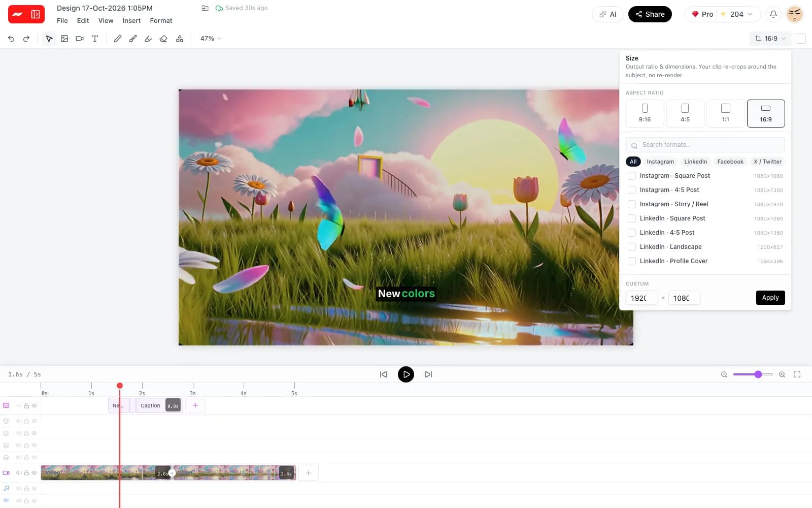
Task: Select the video camera tool in toolbar
Action: pos(80,39)
